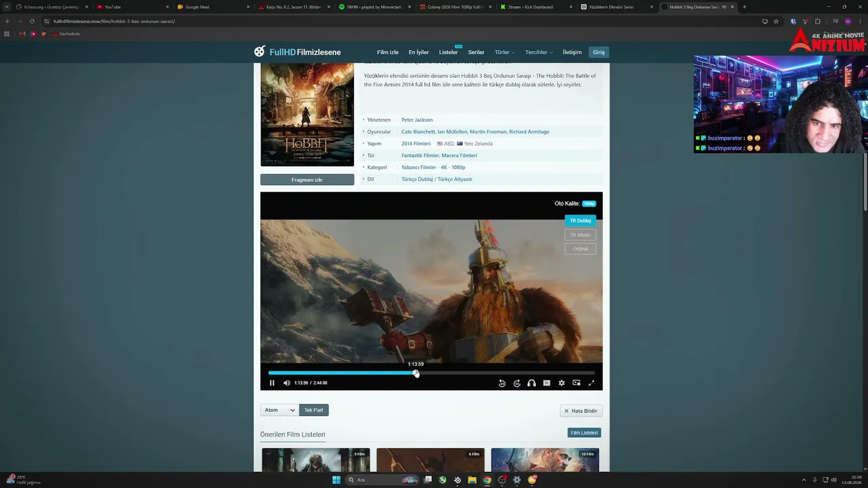Click Fragmanı izle button

(x=307, y=180)
